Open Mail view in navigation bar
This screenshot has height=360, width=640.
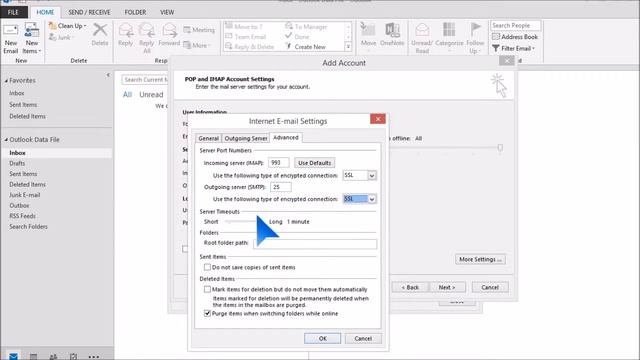13,356
